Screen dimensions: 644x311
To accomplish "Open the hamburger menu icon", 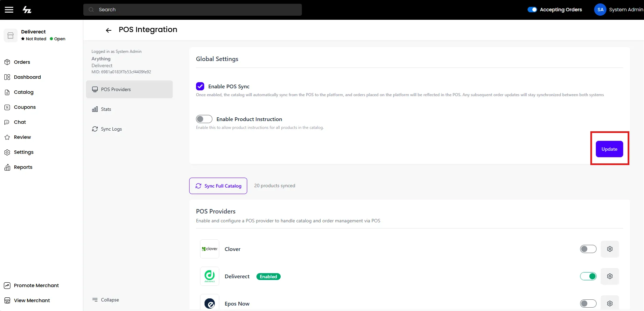I will (9, 10).
